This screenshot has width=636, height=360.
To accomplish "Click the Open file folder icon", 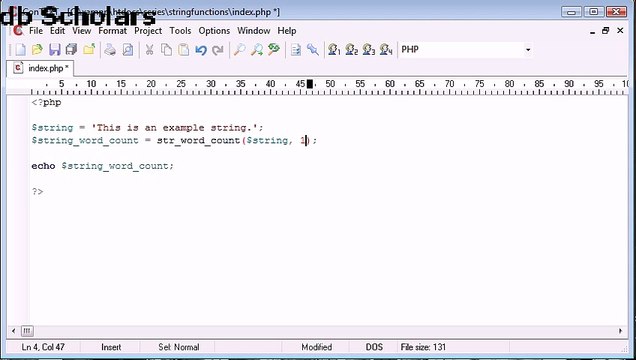I will [37, 50].
